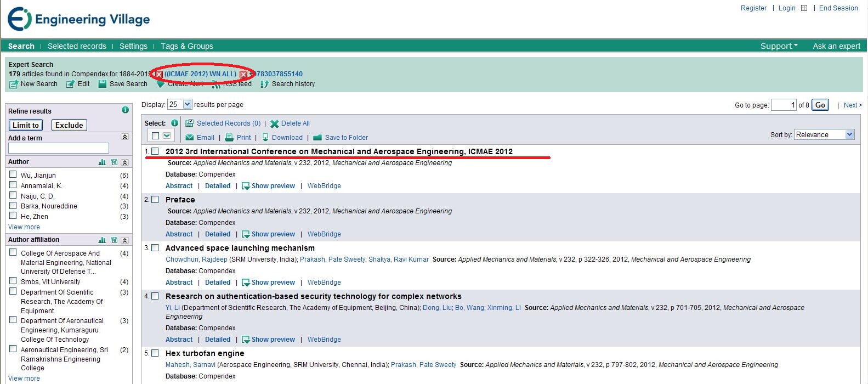This screenshot has width=868, height=384.
Task: Click the Delete All green X icon
Action: click(275, 124)
